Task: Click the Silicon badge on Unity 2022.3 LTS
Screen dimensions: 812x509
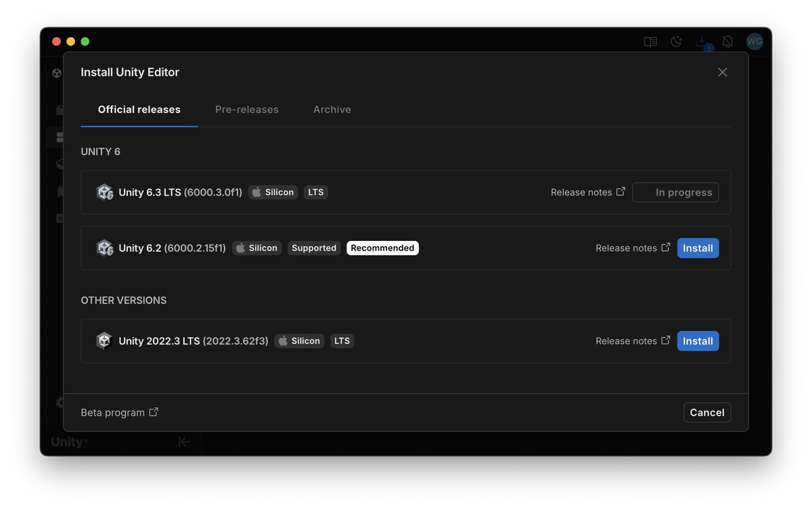Action: (300, 340)
